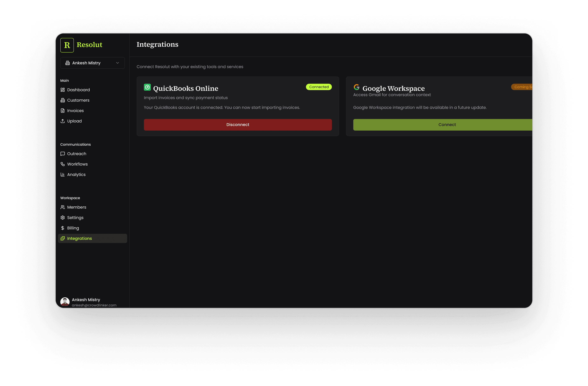The height and width of the screenshot is (386, 588).
Task: Click the Workflows icon in sidebar
Action: [62, 164]
